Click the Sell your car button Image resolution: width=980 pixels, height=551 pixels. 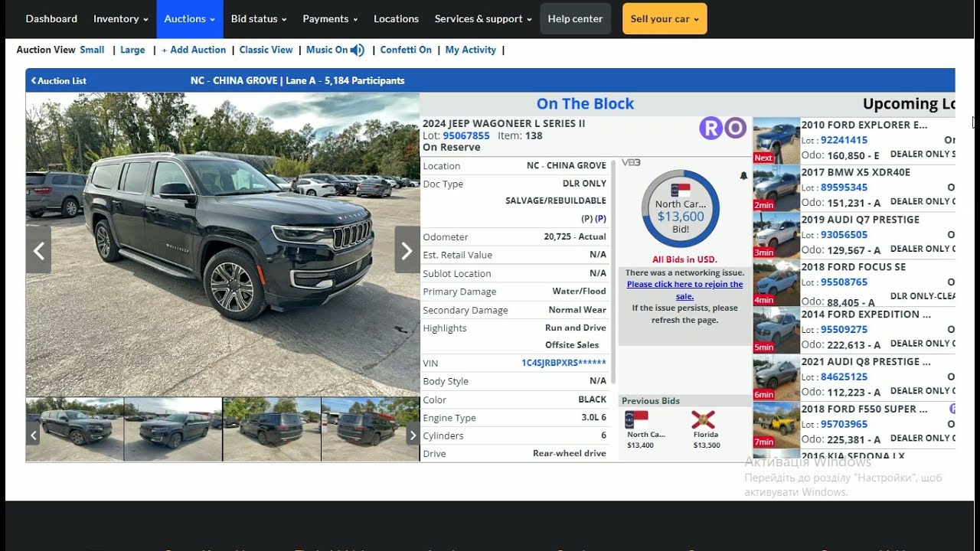665,18
